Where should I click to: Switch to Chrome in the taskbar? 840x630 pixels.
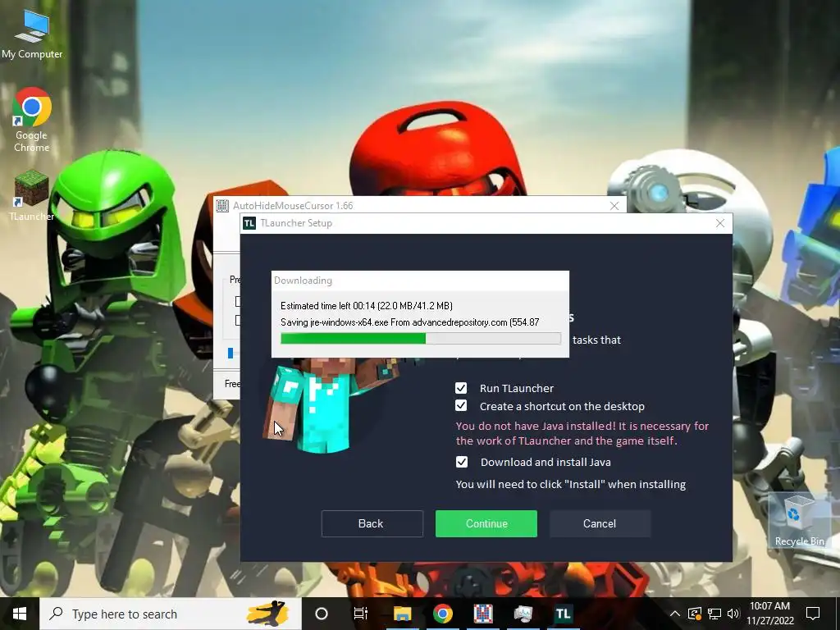coord(442,614)
